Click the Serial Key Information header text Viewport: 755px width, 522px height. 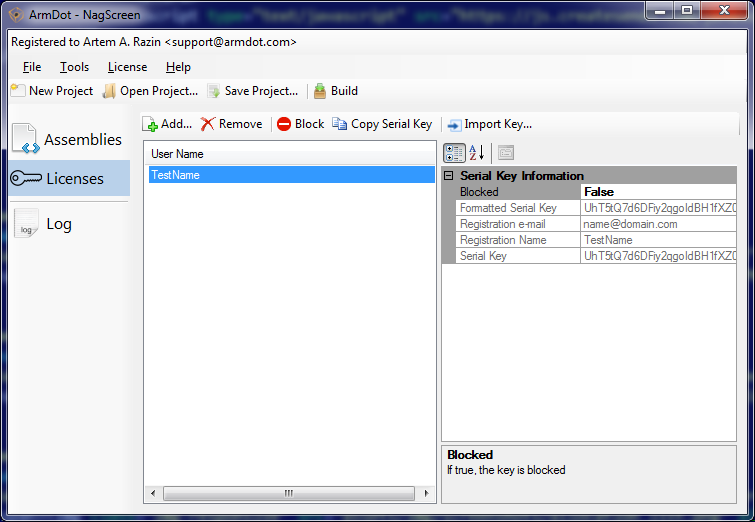pos(522,176)
